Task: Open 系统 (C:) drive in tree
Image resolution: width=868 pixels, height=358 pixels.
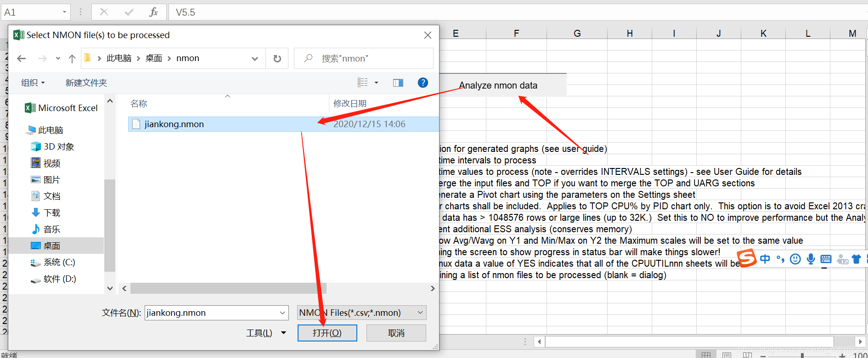Action: [x=53, y=262]
